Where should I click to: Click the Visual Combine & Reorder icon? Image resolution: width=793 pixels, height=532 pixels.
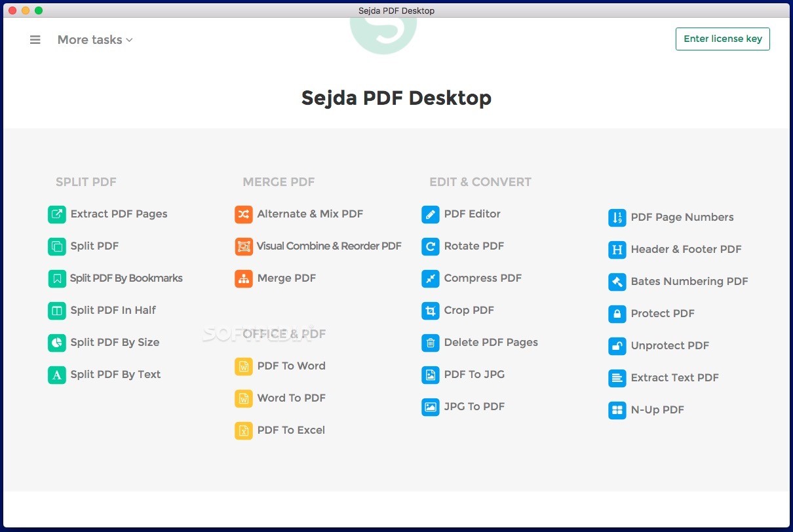(x=244, y=246)
